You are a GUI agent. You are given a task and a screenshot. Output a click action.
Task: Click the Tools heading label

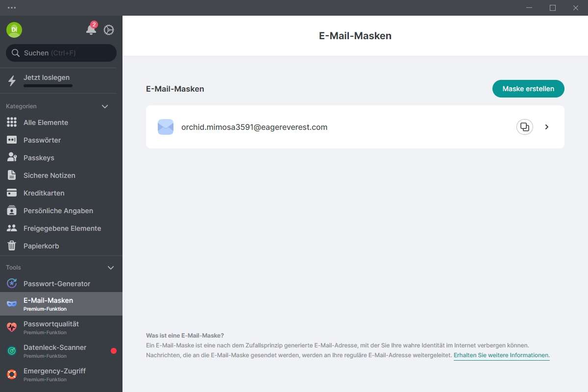[13, 268]
